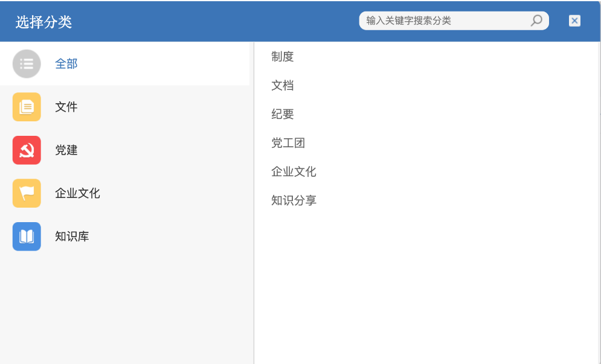The width and height of the screenshot is (601, 364).
Task: Select the 企业文化 label in the left sidebar
Action: coord(77,193)
